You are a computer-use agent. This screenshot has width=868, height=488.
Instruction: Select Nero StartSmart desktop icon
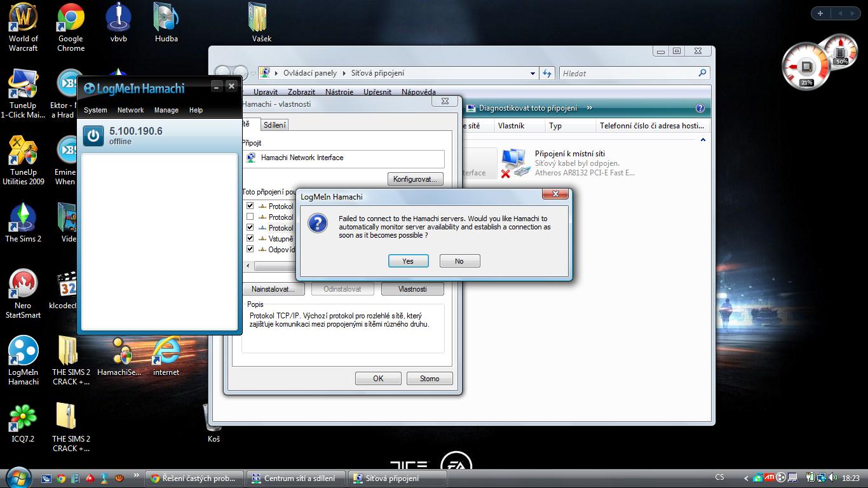pyautogui.click(x=23, y=294)
